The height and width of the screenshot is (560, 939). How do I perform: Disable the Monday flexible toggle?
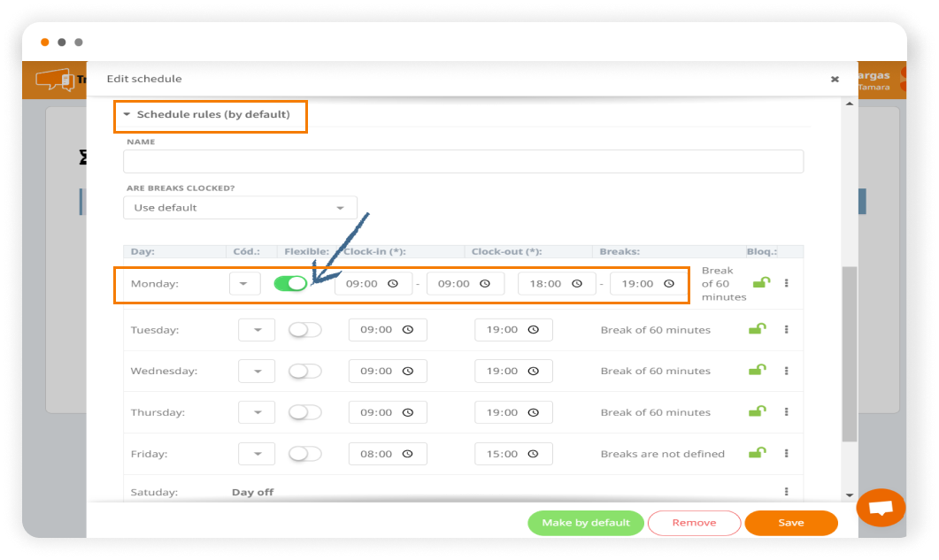coord(290,283)
